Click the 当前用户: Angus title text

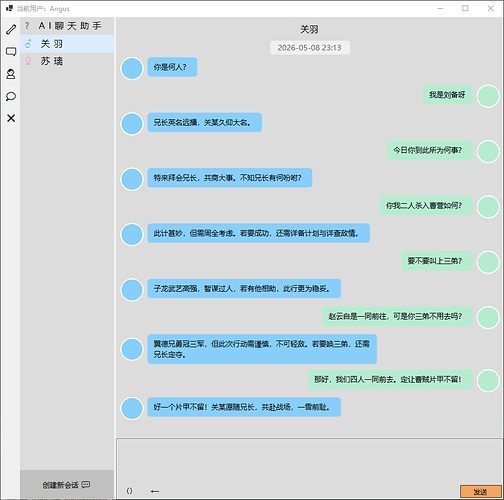[43, 9]
